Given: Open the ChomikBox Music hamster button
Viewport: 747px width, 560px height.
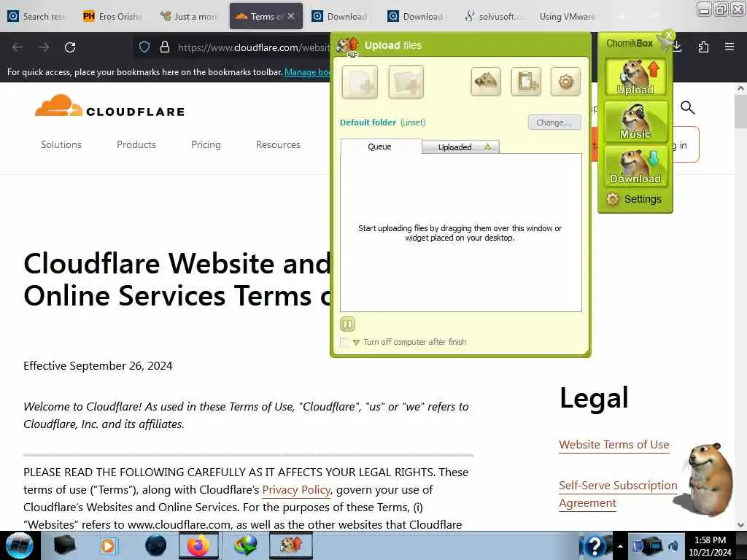Looking at the screenshot, I should click(x=635, y=122).
